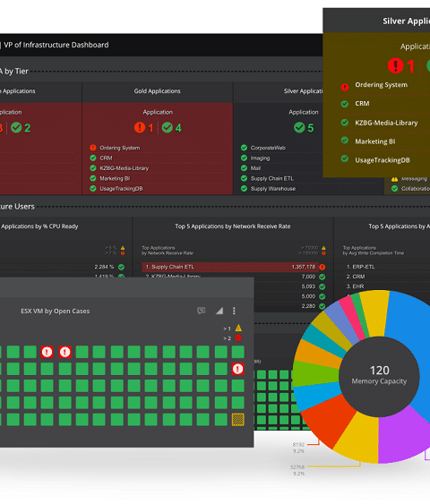Viewport: 430px width, 504px height.
Task: Open the comment icon in ESX VM widget
Action: [202, 311]
